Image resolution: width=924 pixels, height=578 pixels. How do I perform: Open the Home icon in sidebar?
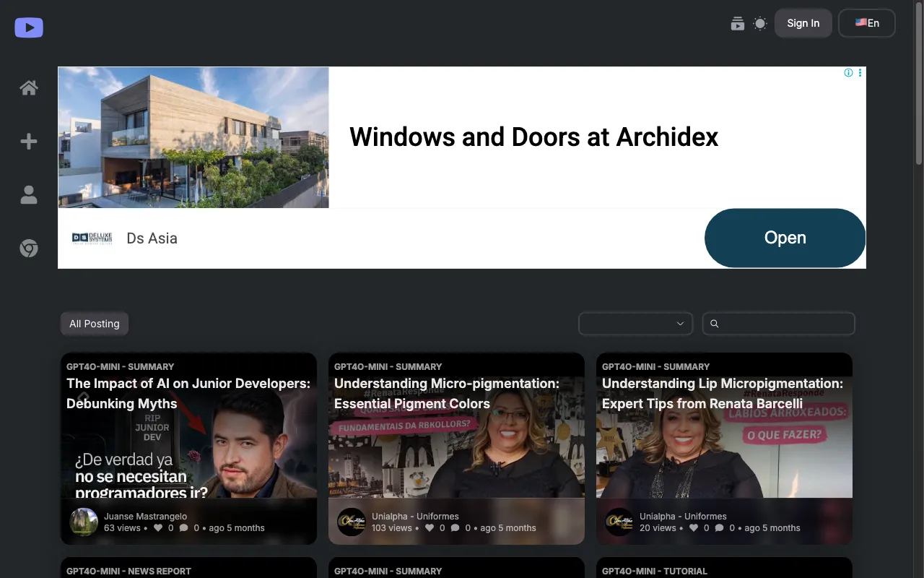click(x=29, y=88)
